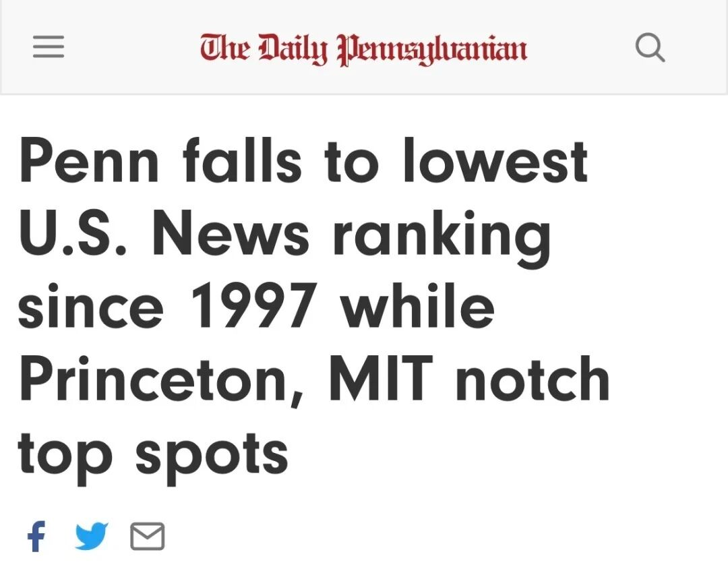Click the word "notch" in the headline
The image size is (728, 575).
[533, 380]
